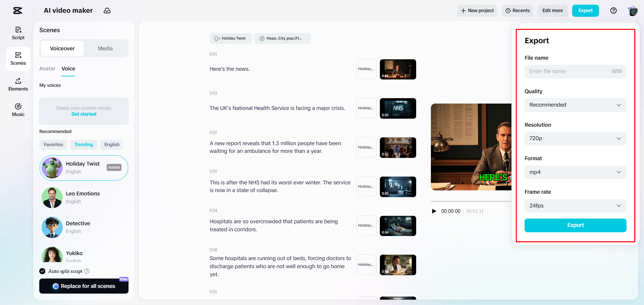Switch to the Voiceover tab
Viewport: 644px width, 305px height.
click(62, 49)
